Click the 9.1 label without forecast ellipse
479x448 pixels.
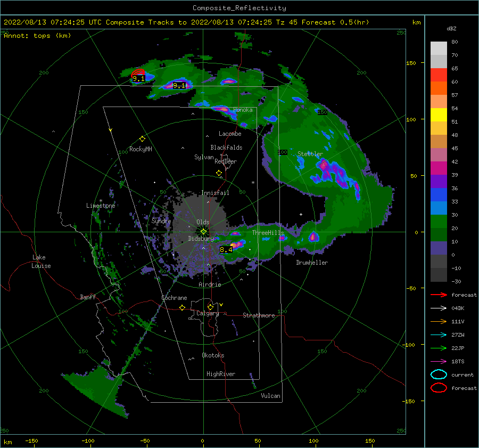179,86
